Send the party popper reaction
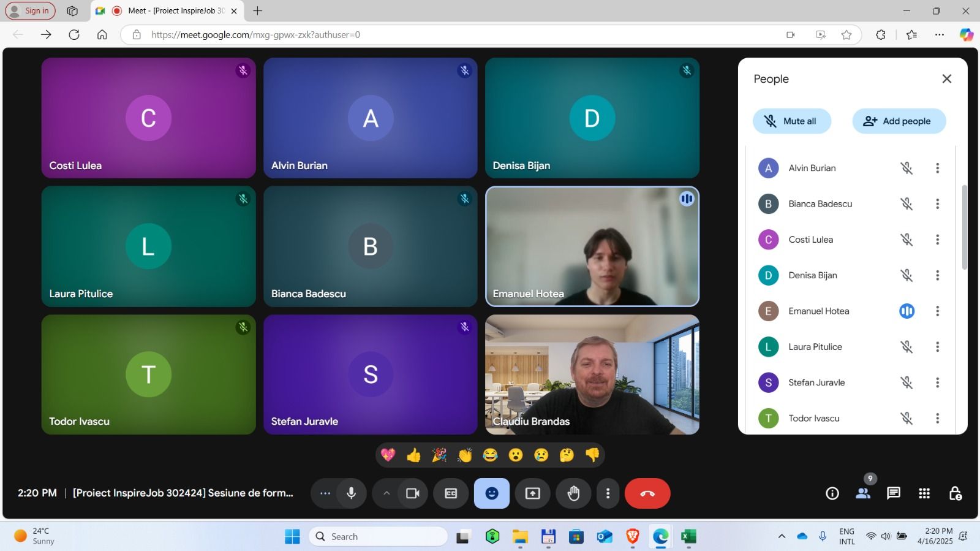This screenshot has width=980, height=551. point(439,455)
